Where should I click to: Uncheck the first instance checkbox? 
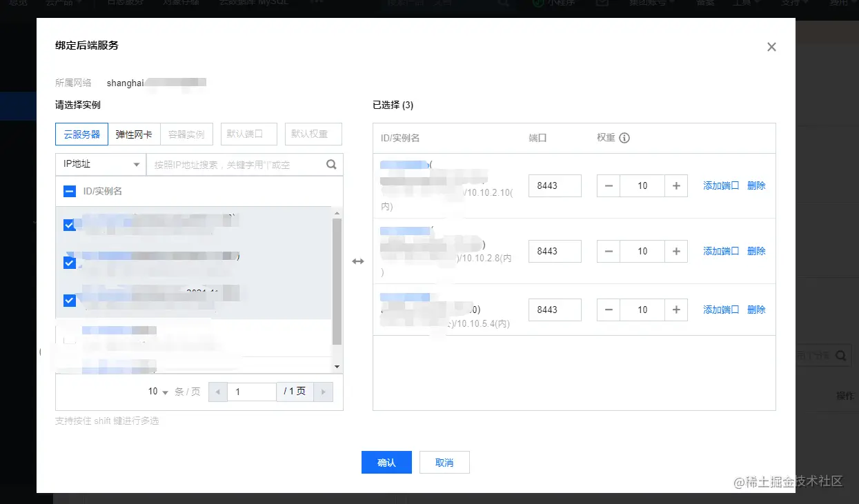coord(69,225)
